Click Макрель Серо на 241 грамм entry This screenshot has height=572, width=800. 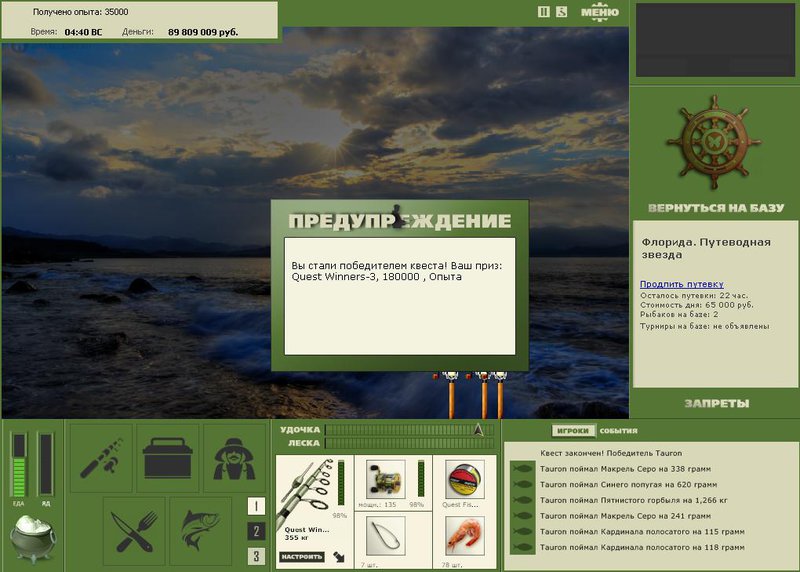point(625,516)
